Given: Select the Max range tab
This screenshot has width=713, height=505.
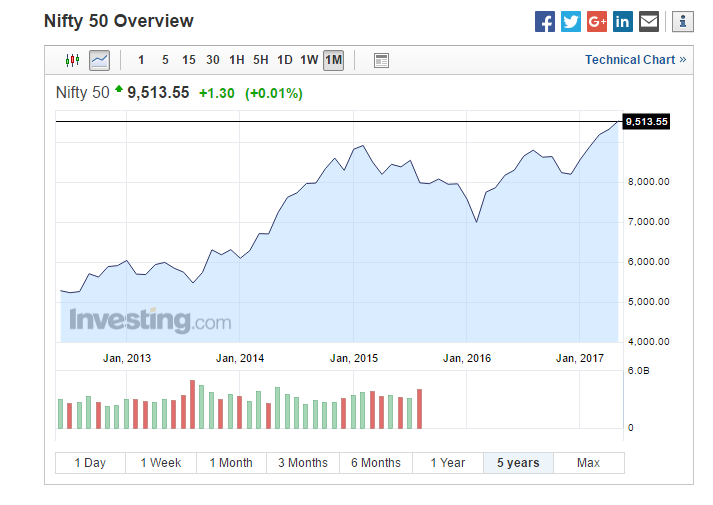Looking at the screenshot, I should tap(589, 463).
